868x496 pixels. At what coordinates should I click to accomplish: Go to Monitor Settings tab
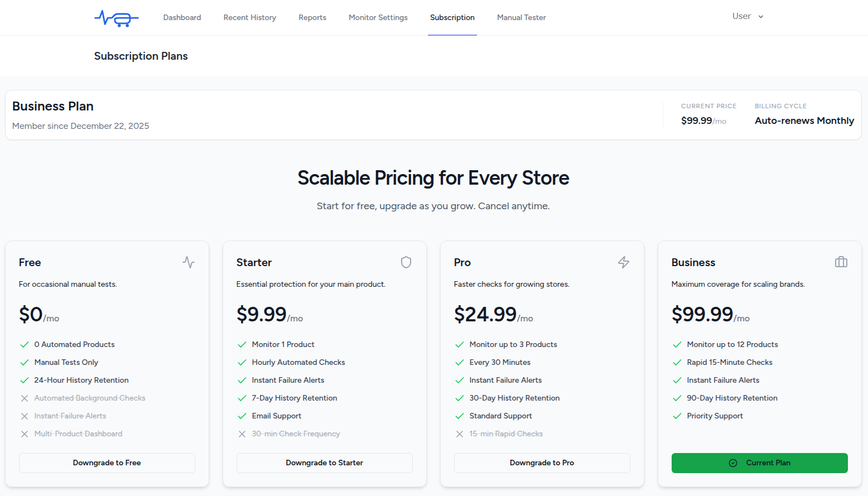click(378, 18)
